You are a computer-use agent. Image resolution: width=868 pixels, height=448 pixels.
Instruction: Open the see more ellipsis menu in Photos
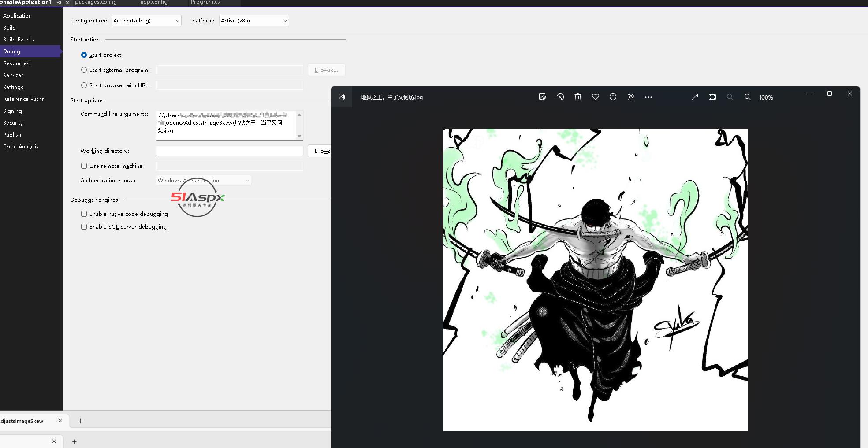[x=648, y=97]
